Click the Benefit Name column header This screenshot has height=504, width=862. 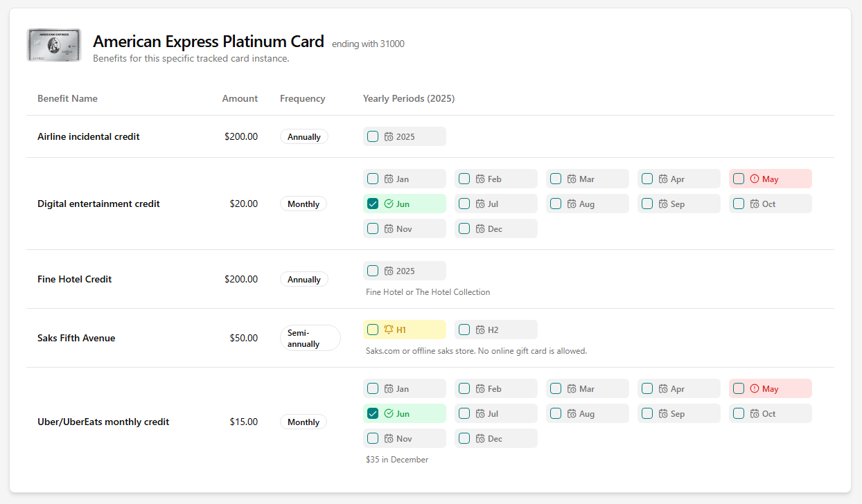pos(67,98)
